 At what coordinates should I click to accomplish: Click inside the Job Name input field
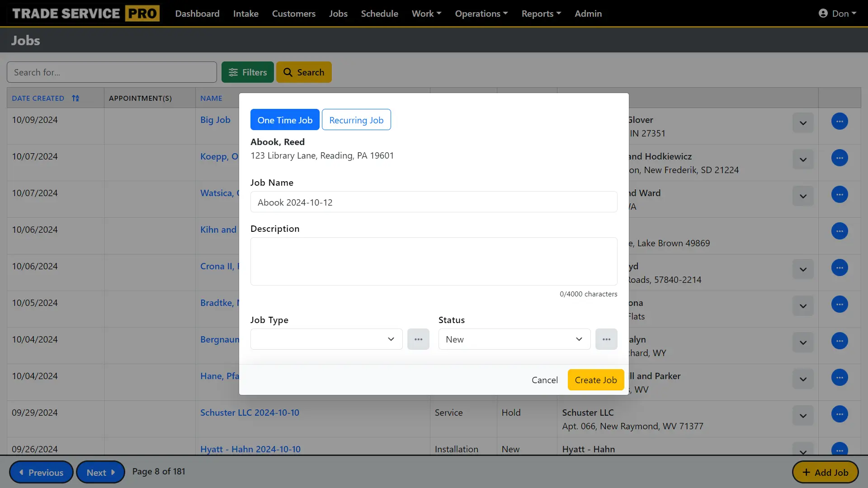tap(434, 202)
